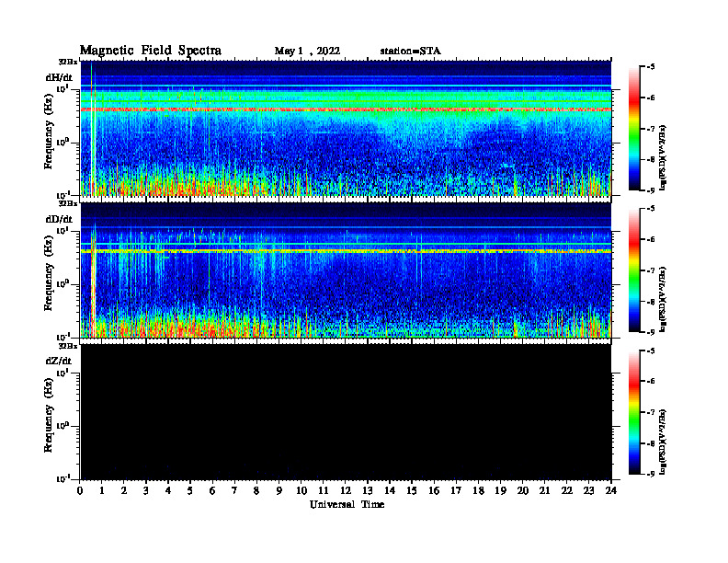728x563 pixels.
Task: Click hour tick label '10' on time axis
Action: 301,491
